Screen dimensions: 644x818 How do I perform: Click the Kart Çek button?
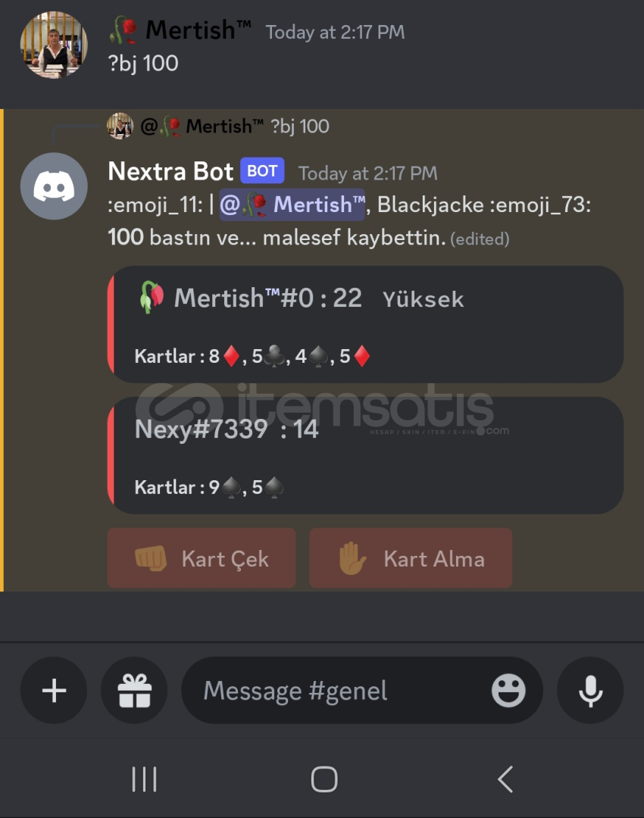click(x=202, y=558)
